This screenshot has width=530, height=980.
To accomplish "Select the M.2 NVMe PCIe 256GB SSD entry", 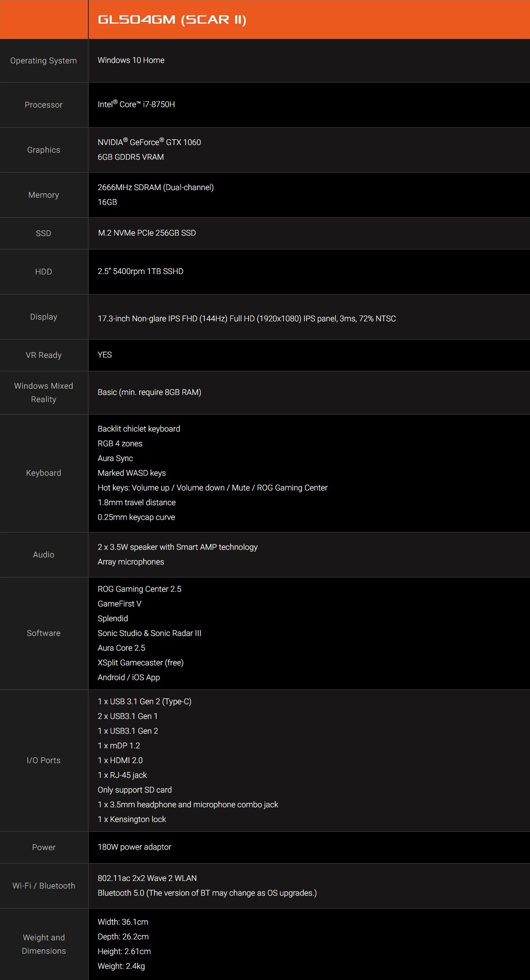I will (146, 233).
